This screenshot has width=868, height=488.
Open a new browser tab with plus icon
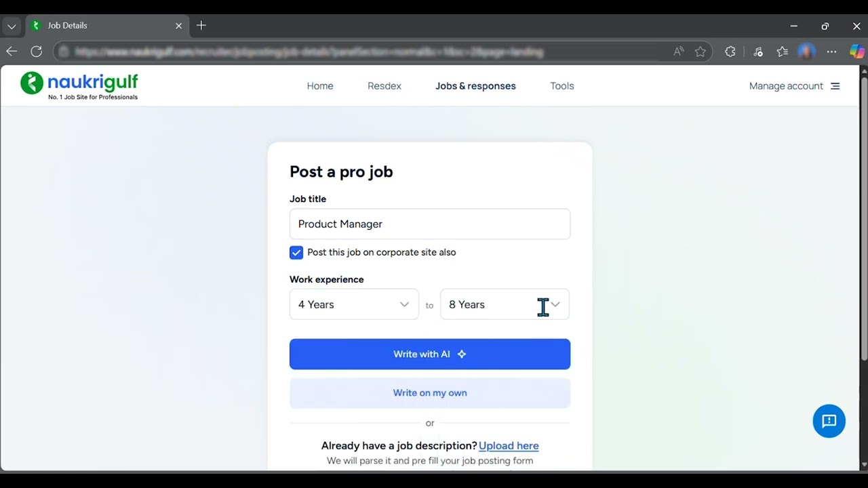click(201, 26)
